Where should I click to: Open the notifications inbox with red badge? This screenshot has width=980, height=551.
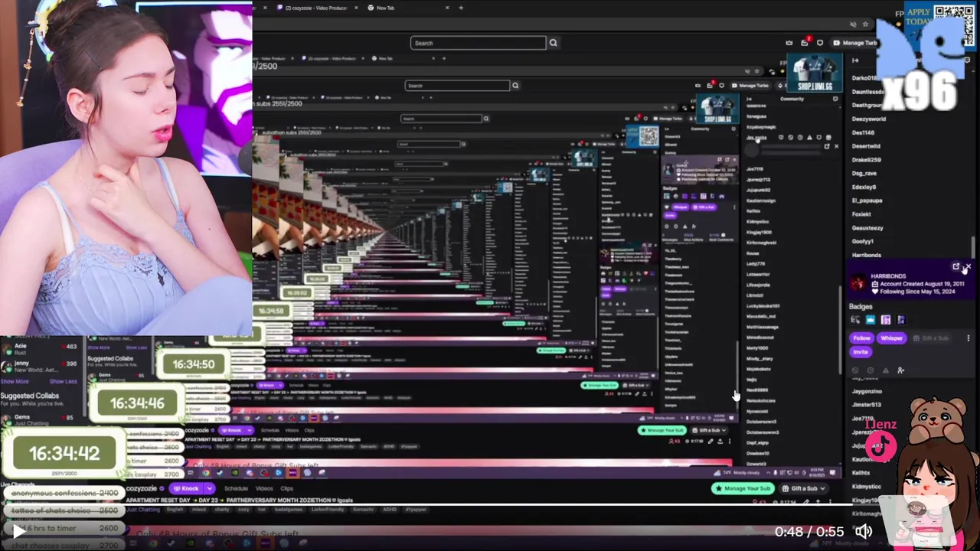tap(804, 43)
